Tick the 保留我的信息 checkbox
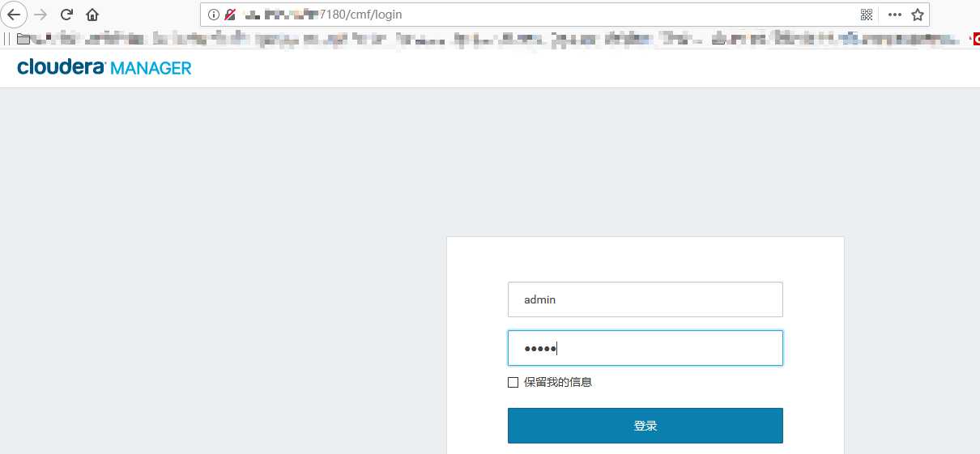980x454 pixels. pos(513,382)
